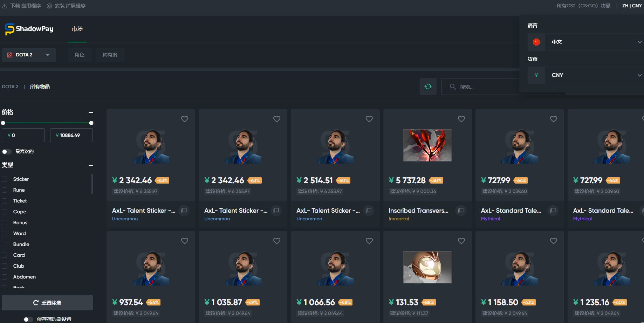Open the 中文 language dropdown
This screenshot has height=323, width=644.
click(x=586, y=42)
